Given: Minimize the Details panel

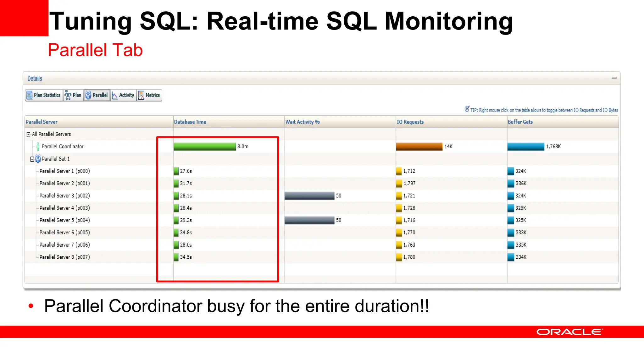Looking at the screenshot, I should [x=614, y=78].
